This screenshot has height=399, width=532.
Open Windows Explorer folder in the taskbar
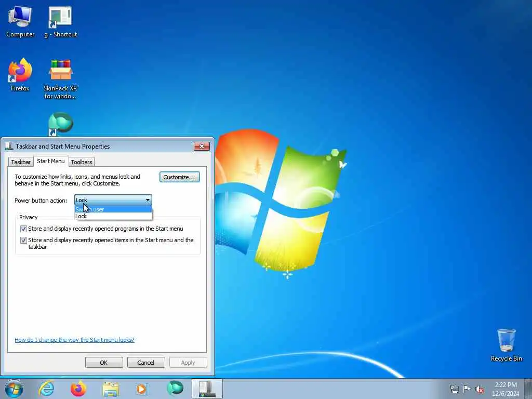point(111,389)
